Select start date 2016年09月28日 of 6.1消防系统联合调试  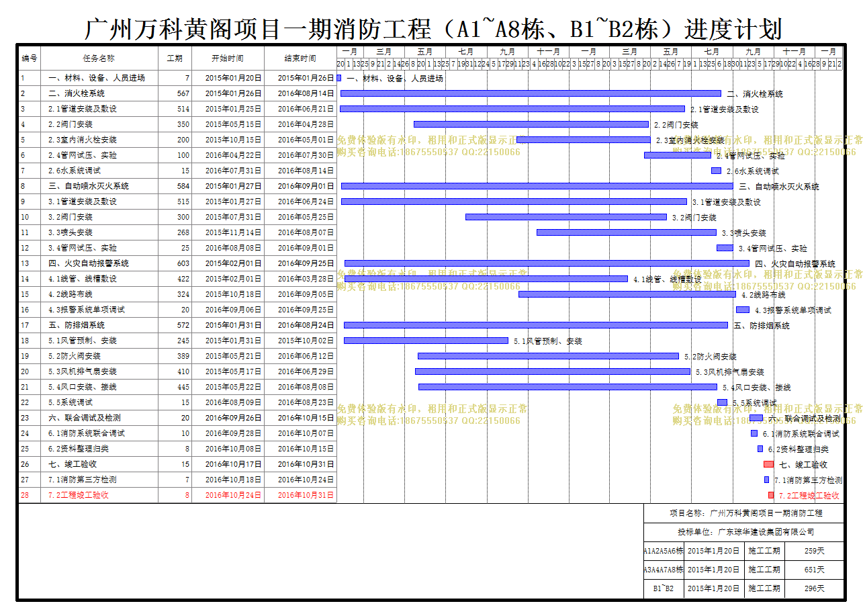pyautogui.click(x=234, y=433)
